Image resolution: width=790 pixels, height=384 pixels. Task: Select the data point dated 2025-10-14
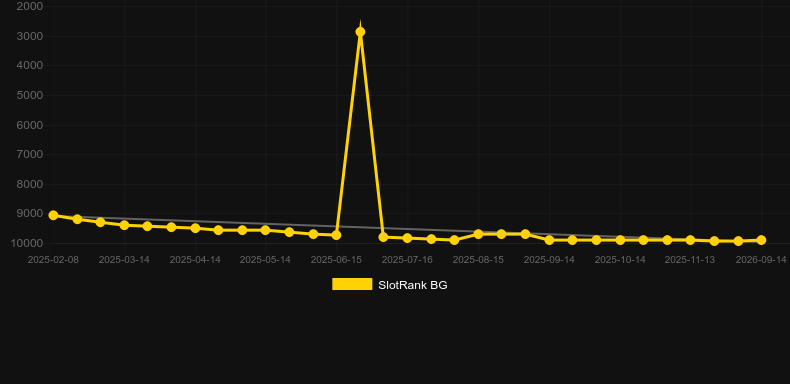620,240
